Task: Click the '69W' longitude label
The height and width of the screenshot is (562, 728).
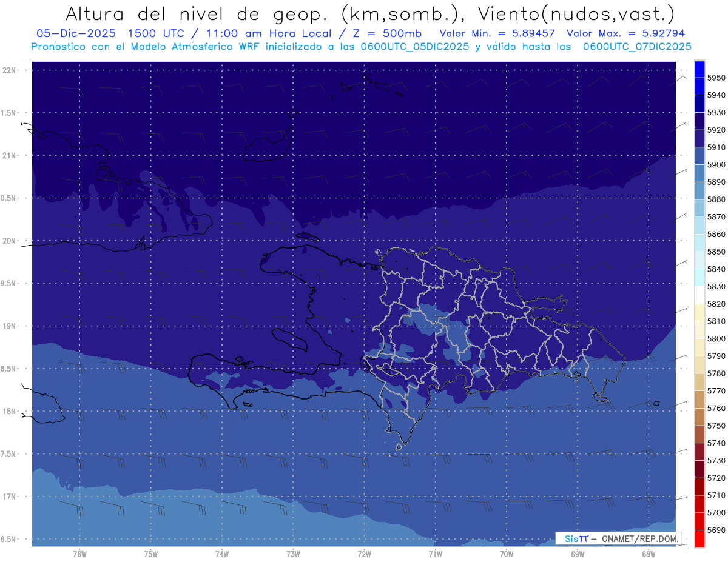Action: (578, 554)
